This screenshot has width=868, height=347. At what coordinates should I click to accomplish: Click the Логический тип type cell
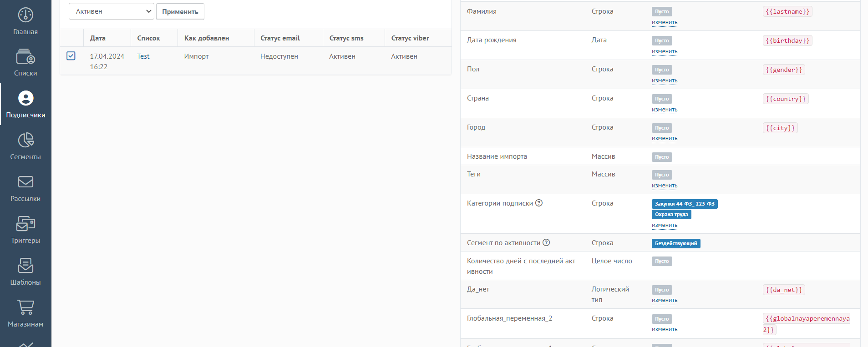[x=610, y=294]
